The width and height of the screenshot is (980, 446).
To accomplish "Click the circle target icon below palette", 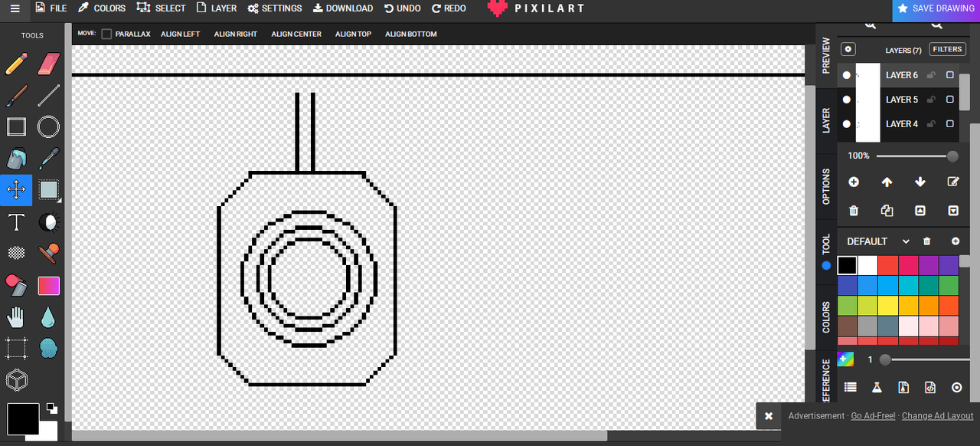I will point(956,388).
